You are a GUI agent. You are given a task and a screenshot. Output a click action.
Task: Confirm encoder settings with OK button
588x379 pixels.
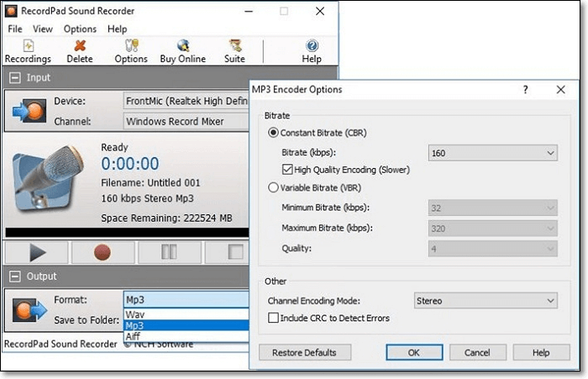point(413,353)
